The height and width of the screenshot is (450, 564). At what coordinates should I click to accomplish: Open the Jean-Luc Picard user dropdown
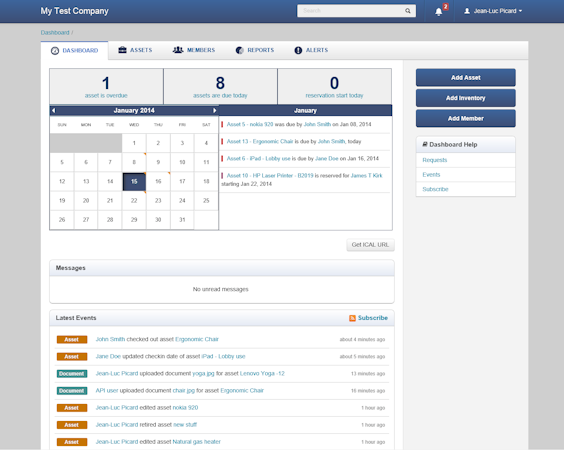[x=493, y=11]
